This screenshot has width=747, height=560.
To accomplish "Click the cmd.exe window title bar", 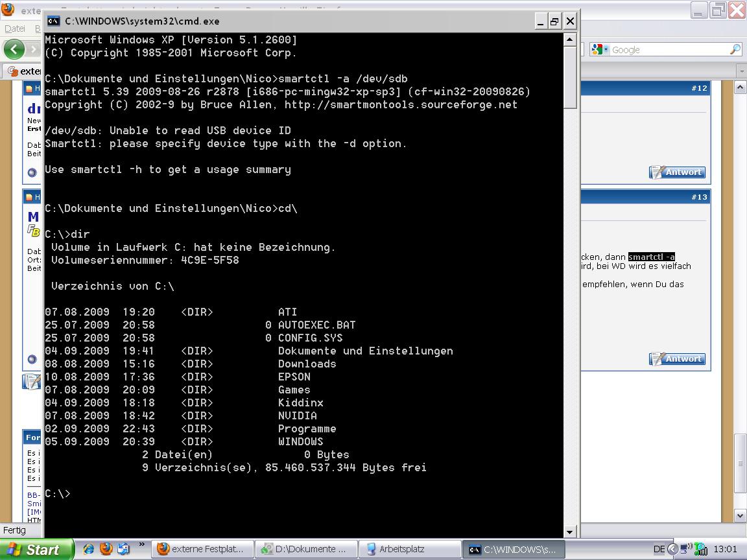I will pyautogui.click(x=311, y=21).
